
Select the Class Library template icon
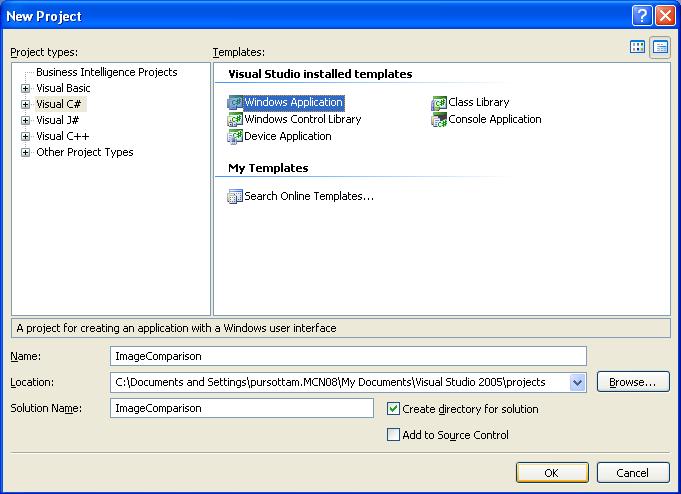tap(439, 103)
